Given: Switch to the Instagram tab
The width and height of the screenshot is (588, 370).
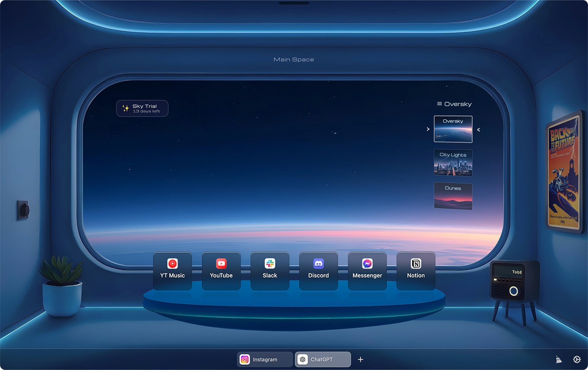Looking at the screenshot, I should tap(264, 359).
